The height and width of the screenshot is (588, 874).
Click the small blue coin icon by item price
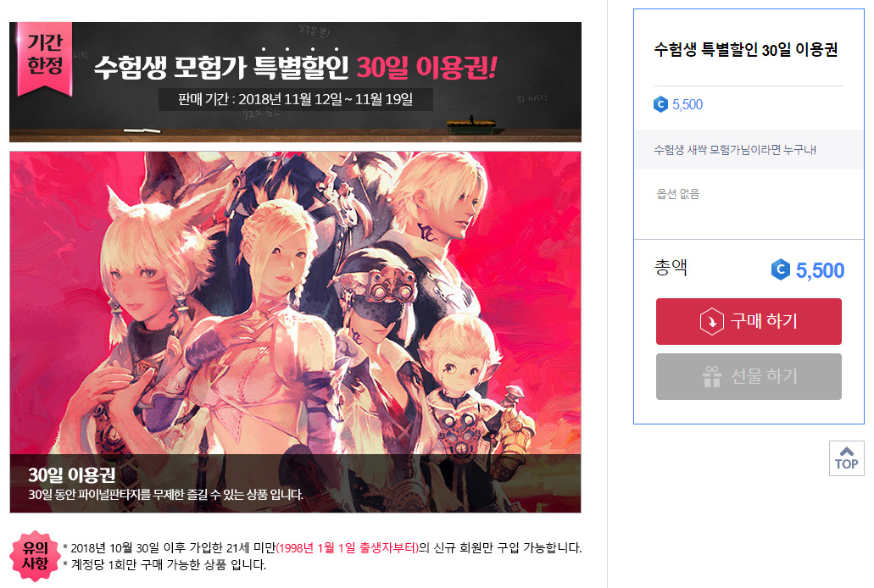660,104
